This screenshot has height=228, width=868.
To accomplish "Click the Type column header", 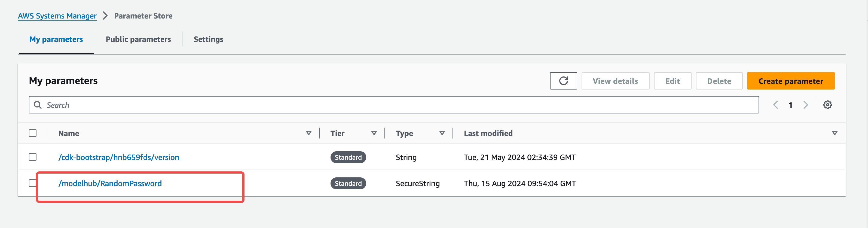I will point(404,133).
